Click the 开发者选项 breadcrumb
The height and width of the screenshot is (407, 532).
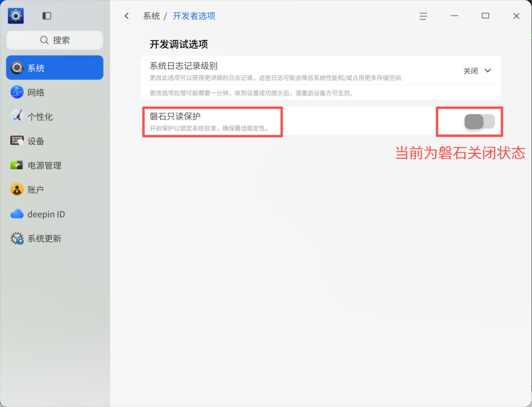click(194, 16)
